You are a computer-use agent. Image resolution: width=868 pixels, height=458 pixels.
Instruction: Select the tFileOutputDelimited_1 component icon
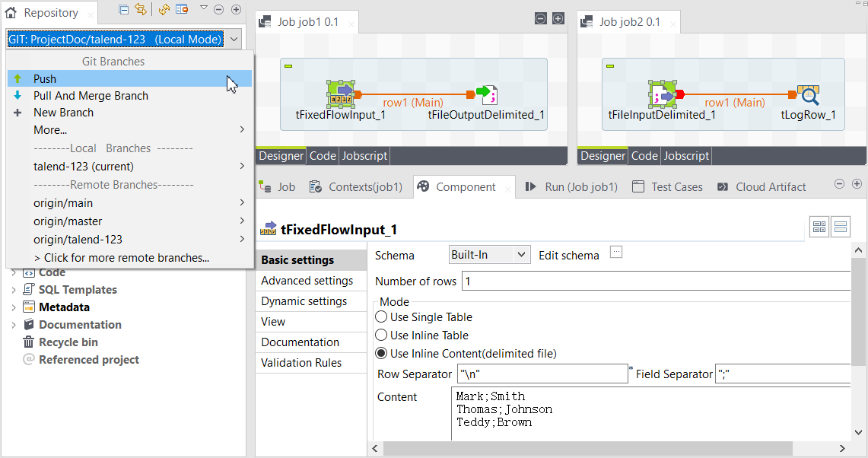point(486,94)
